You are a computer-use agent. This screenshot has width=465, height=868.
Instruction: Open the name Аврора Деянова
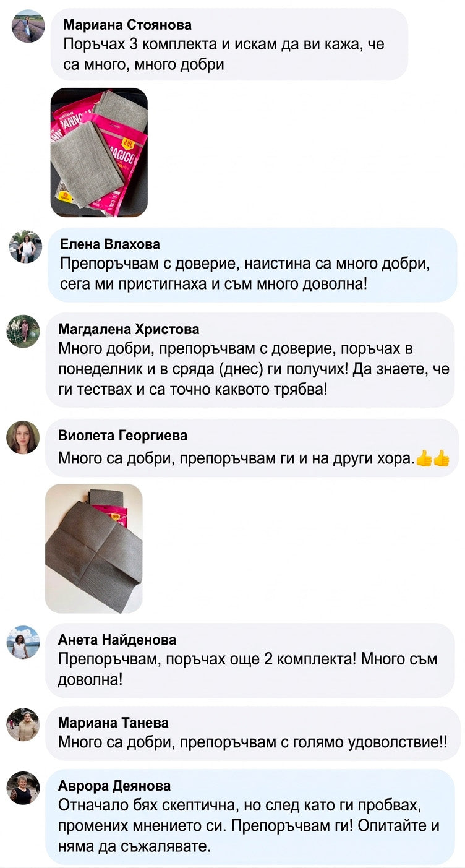tap(114, 786)
